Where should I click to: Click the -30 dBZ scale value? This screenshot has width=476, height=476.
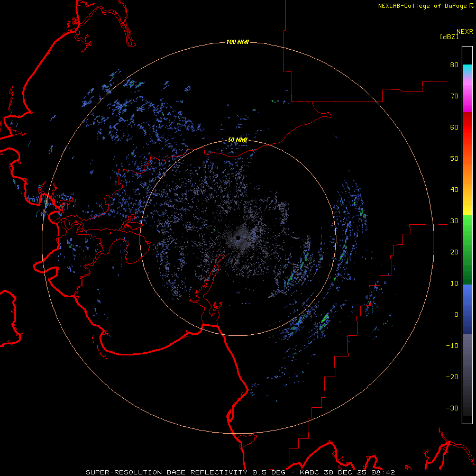click(452, 408)
